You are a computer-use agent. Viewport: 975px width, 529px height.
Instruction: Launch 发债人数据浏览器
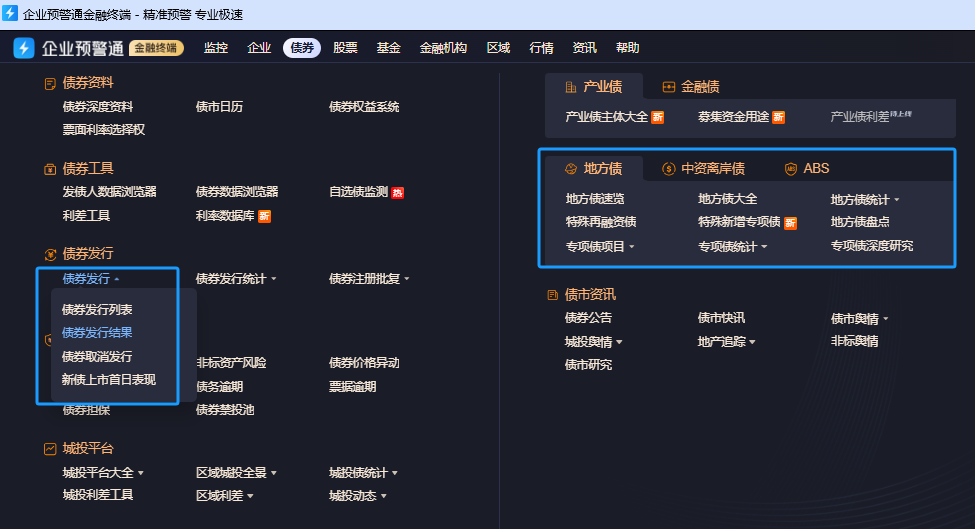pyautogui.click(x=109, y=192)
